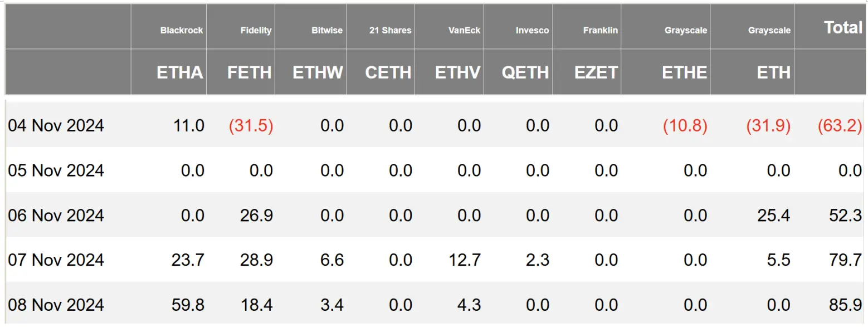Image resolution: width=868 pixels, height=327 pixels.
Task: Select the QETH ticker header
Action: click(x=525, y=72)
